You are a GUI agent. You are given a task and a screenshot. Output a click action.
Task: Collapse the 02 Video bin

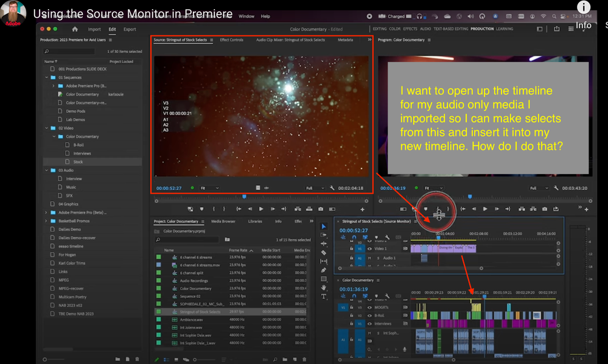[x=46, y=127]
